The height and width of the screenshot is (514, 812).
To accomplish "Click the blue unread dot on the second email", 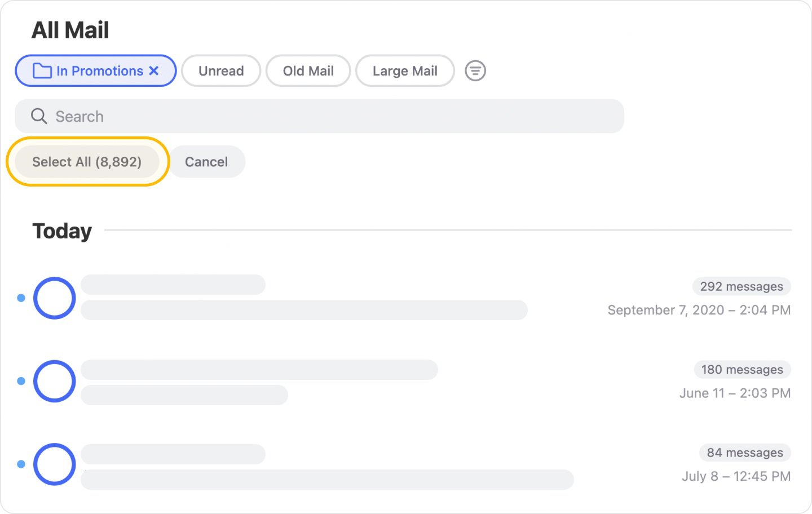I will pos(20,380).
